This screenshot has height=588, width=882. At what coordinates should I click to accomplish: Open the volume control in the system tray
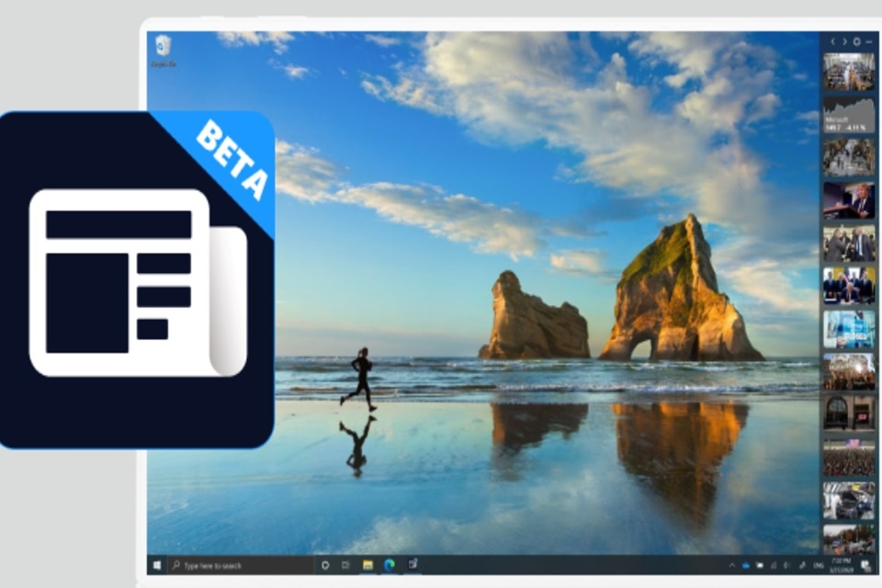click(785, 565)
